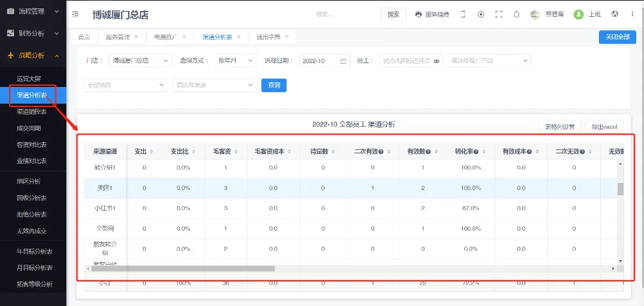644x306 pixels.
Task: Open the 门店 store dropdown
Action: pos(140,61)
